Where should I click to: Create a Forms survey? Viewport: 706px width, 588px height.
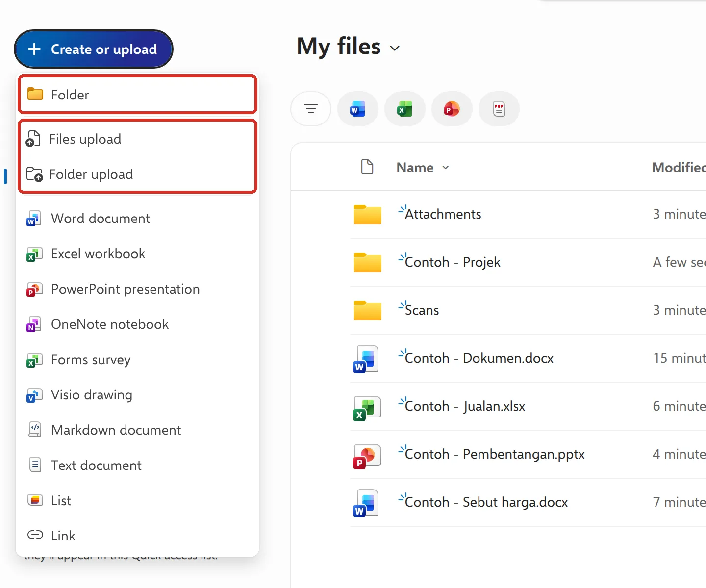click(x=137, y=360)
